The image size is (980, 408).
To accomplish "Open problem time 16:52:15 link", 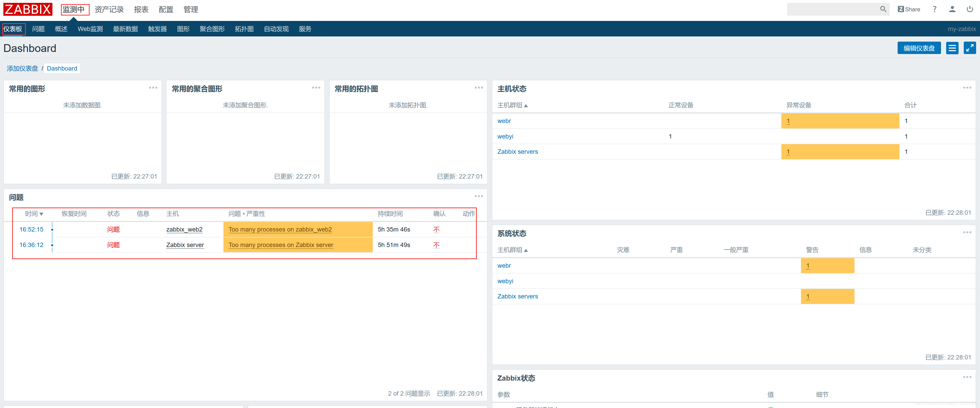I will [32, 229].
